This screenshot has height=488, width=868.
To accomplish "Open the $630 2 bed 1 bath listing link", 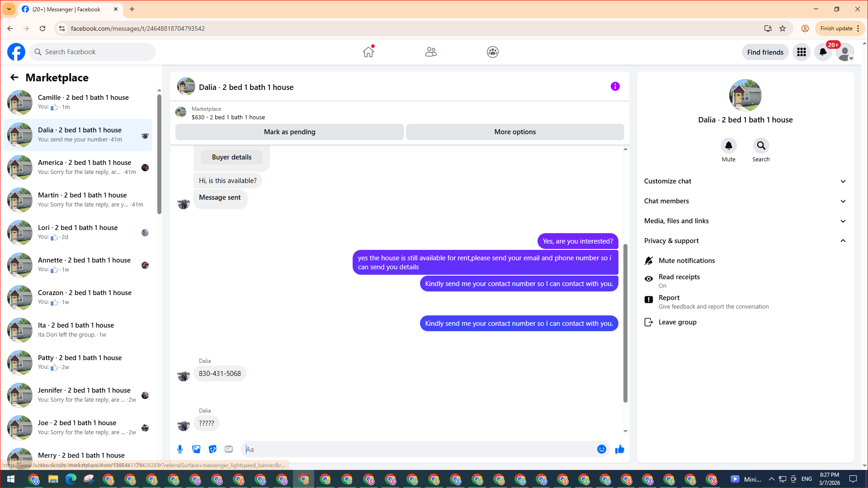I will click(228, 117).
